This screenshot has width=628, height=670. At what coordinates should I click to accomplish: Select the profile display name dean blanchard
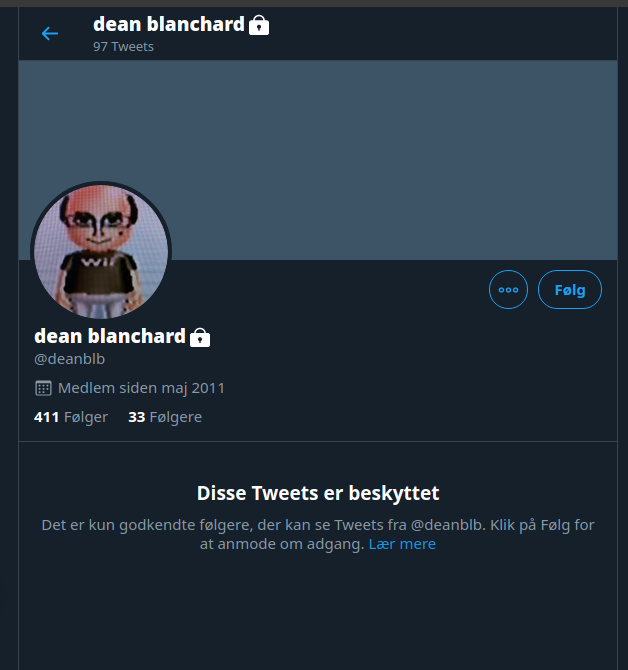[x=110, y=336]
